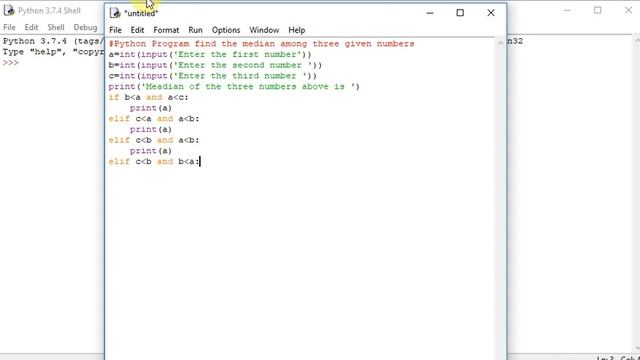Click the untitled editor window Python icon
This screenshot has height=360, width=640.
(115, 13)
